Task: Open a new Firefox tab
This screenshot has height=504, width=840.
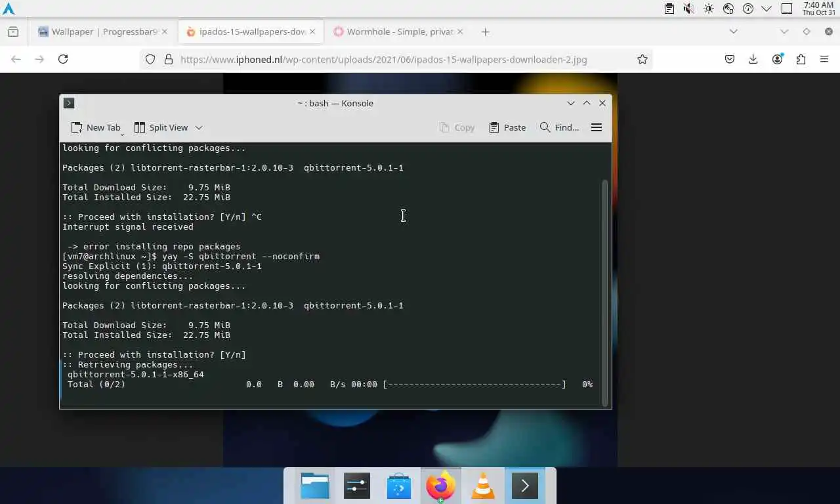Action: click(x=485, y=31)
